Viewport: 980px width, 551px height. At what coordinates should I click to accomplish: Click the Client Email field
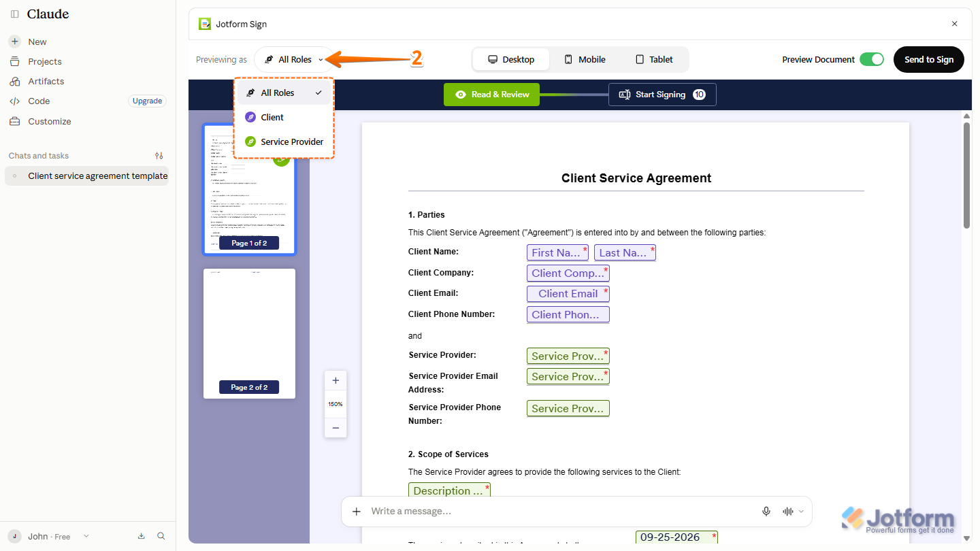pyautogui.click(x=568, y=294)
